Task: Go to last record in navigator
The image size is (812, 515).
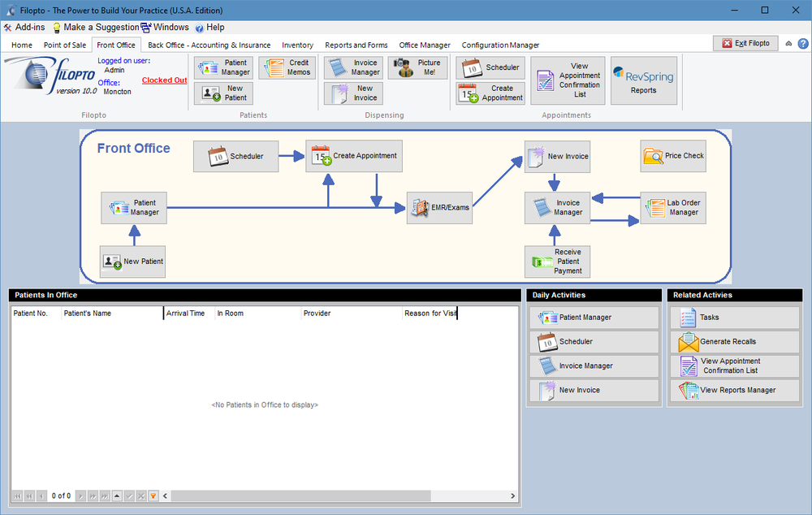Action: [x=105, y=496]
